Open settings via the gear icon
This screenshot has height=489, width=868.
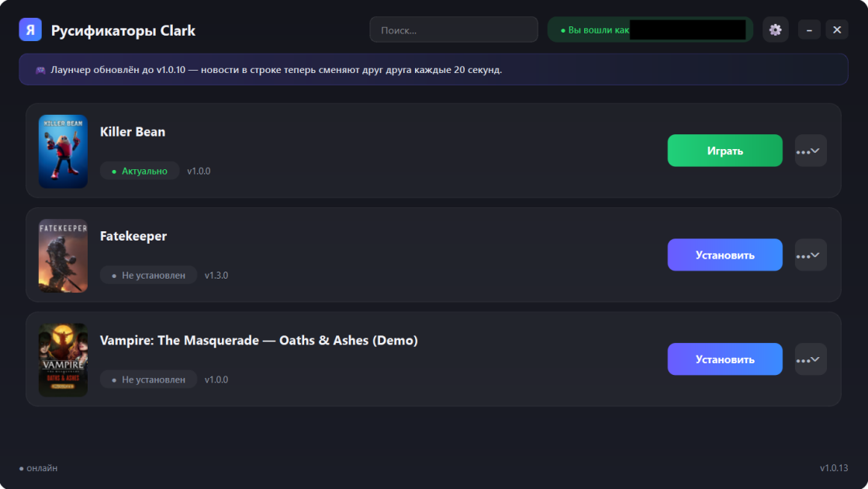(x=775, y=30)
